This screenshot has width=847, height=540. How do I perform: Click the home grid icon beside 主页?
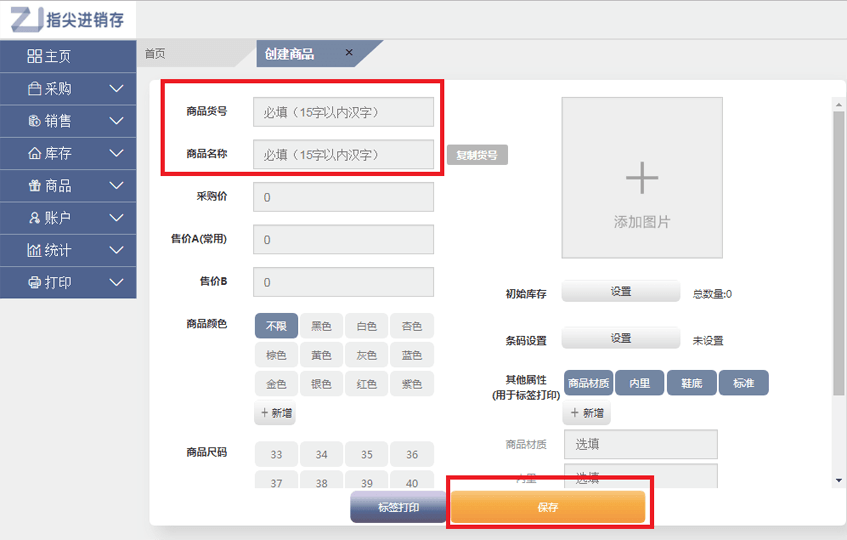[x=34, y=57]
